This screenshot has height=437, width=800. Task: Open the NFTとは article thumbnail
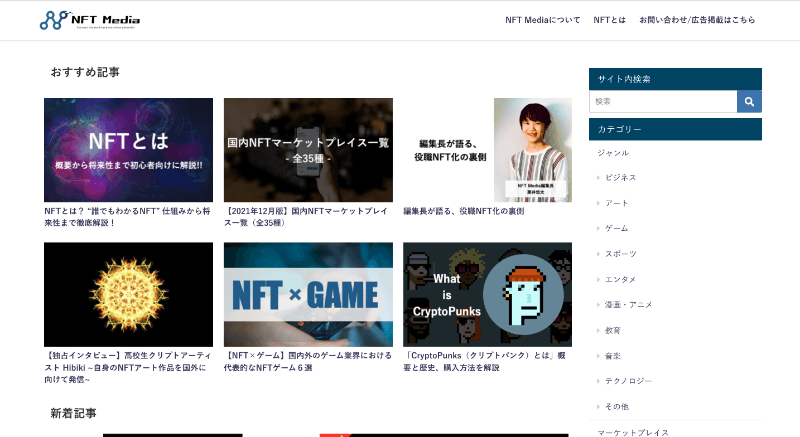coord(129,150)
